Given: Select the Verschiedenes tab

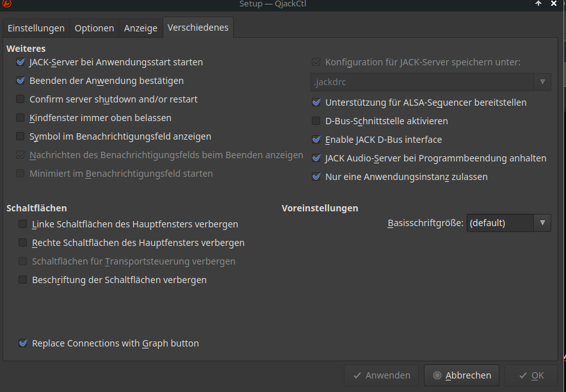Looking at the screenshot, I should tap(198, 28).
